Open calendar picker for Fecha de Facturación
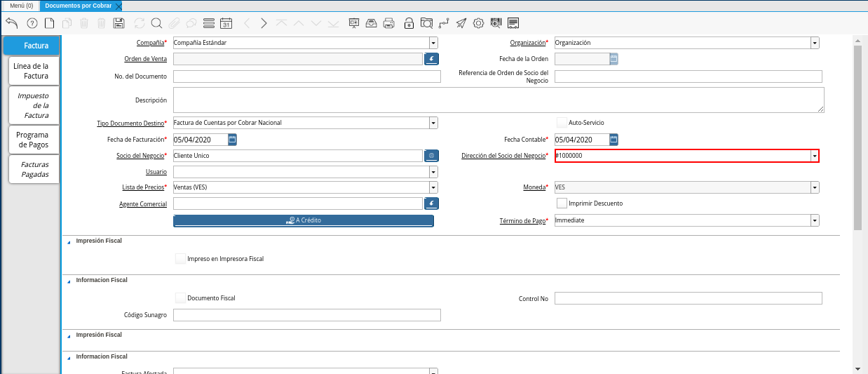 (x=233, y=140)
